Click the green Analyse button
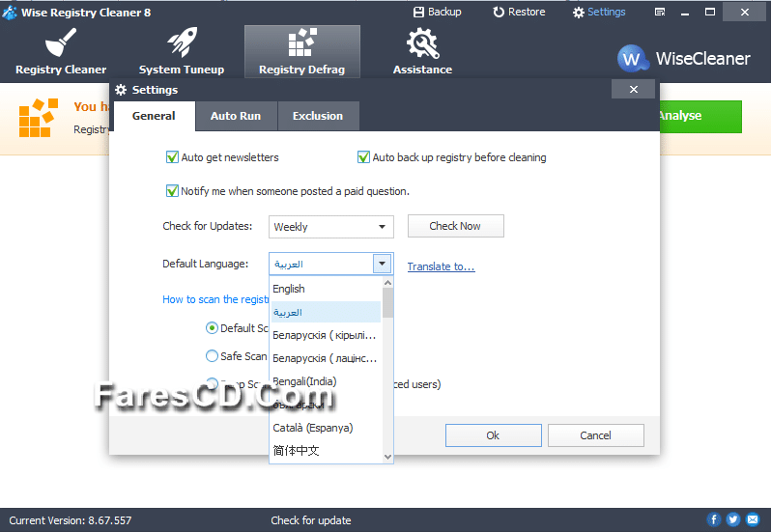This screenshot has width=771, height=532. tap(700, 117)
